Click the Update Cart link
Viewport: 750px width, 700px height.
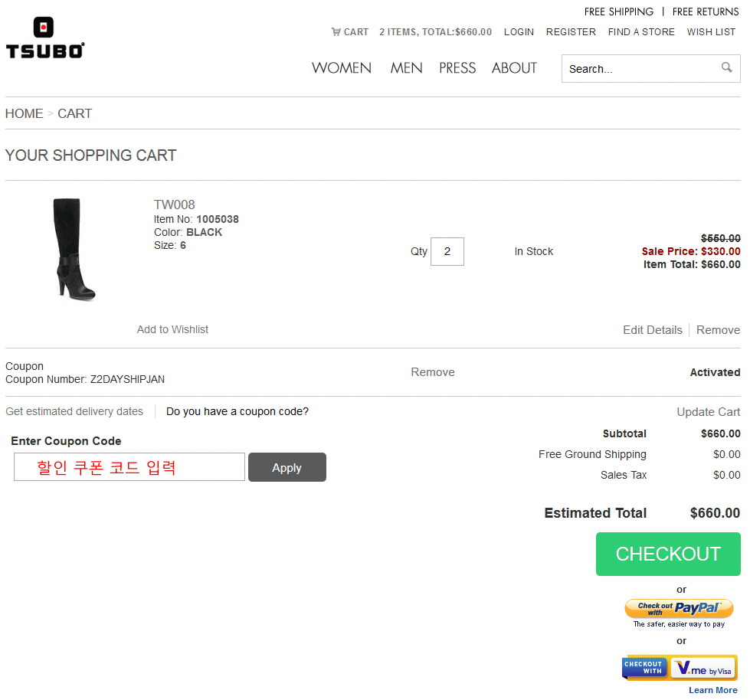[x=708, y=412]
